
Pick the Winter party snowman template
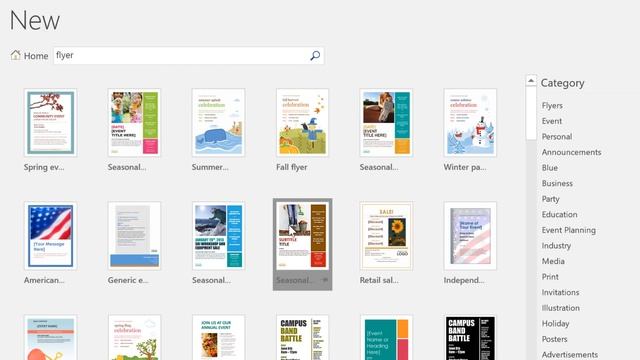point(470,123)
